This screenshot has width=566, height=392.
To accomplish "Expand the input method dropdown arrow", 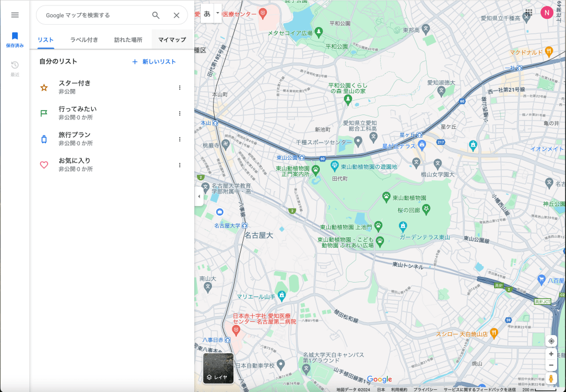I will click(x=218, y=13).
